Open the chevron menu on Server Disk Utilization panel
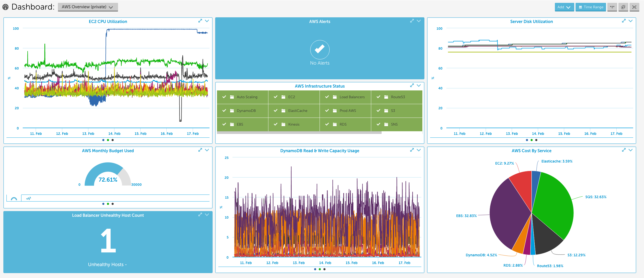This screenshot has width=644, height=278. click(x=631, y=21)
